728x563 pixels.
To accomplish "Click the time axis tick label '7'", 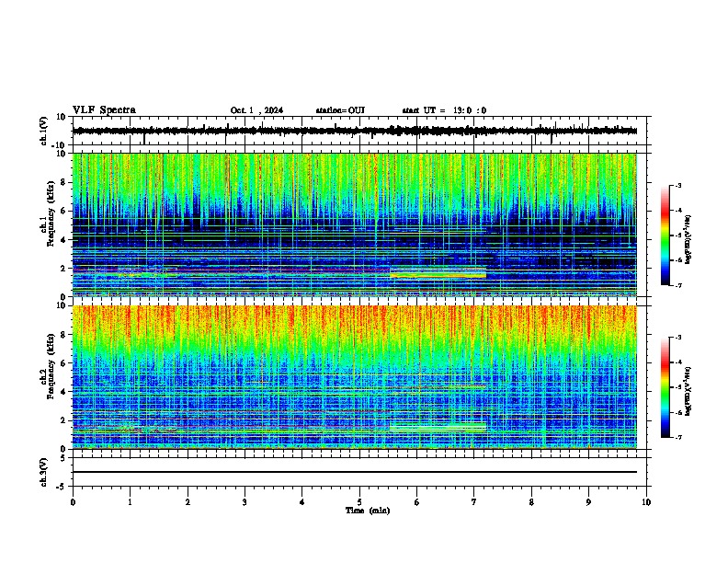I will pos(474,502).
